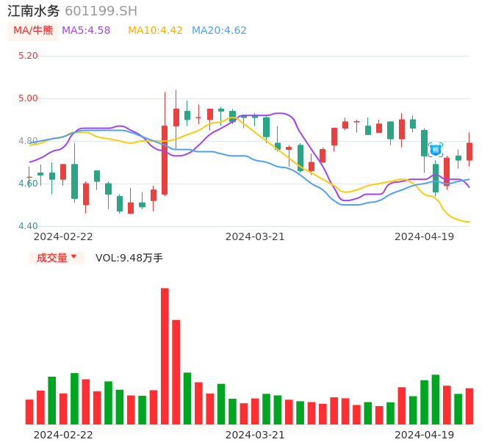Viewport: 504px width, 445px height.
Task: Click the tall red candlestick reaching above 5.00
Action: 165,159
